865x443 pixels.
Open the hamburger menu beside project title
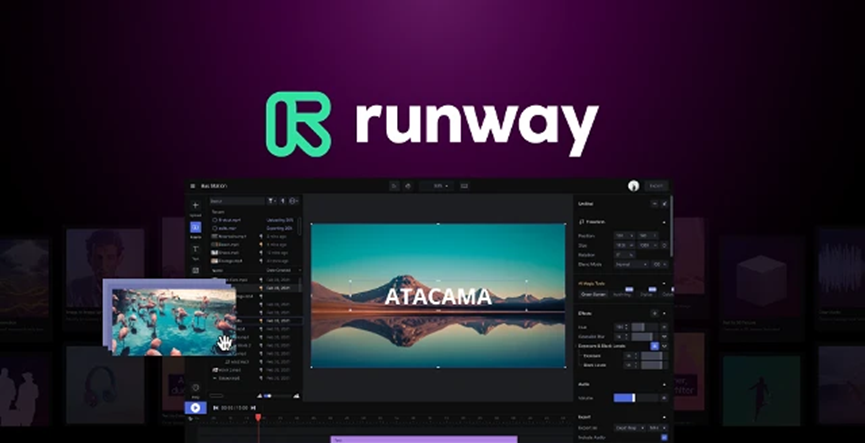click(193, 186)
